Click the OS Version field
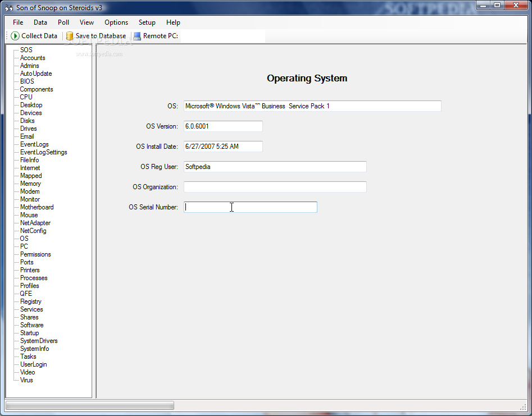The width and height of the screenshot is (532, 416). click(x=223, y=126)
